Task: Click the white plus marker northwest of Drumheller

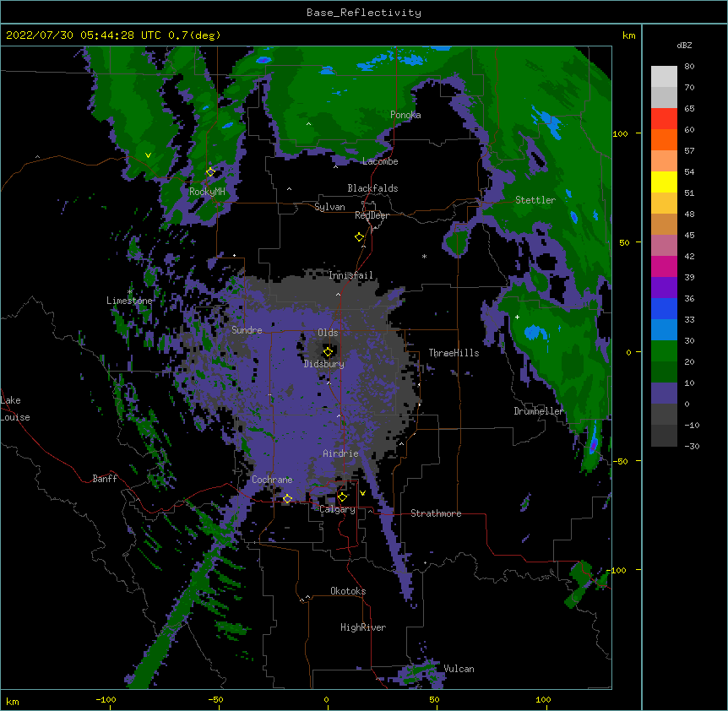Action: 517,317
